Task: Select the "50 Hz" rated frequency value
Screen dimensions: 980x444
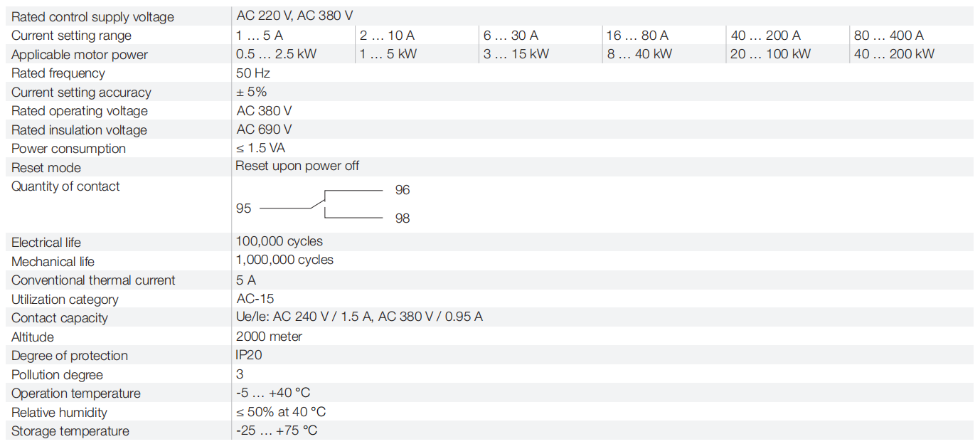Action: coord(253,73)
